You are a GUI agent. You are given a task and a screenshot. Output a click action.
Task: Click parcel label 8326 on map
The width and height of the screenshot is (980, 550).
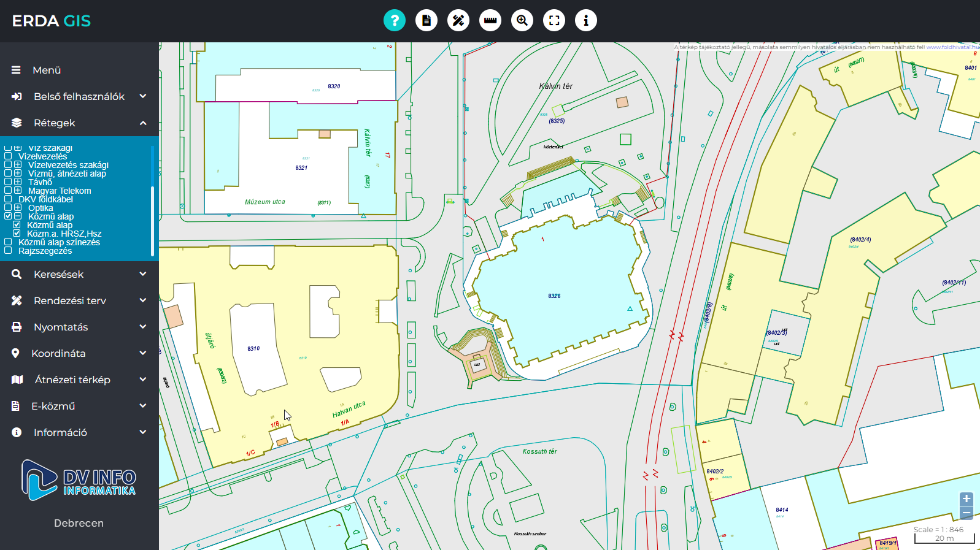click(x=554, y=296)
